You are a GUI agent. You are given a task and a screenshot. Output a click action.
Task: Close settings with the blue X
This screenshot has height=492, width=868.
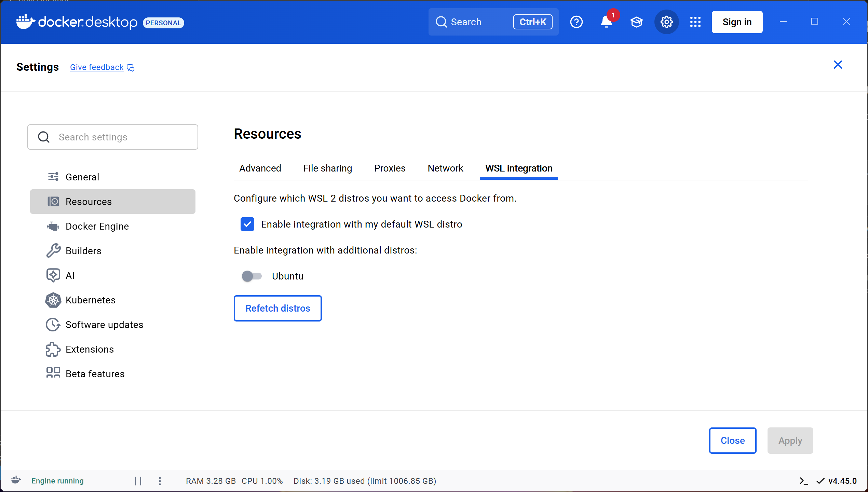click(x=838, y=65)
